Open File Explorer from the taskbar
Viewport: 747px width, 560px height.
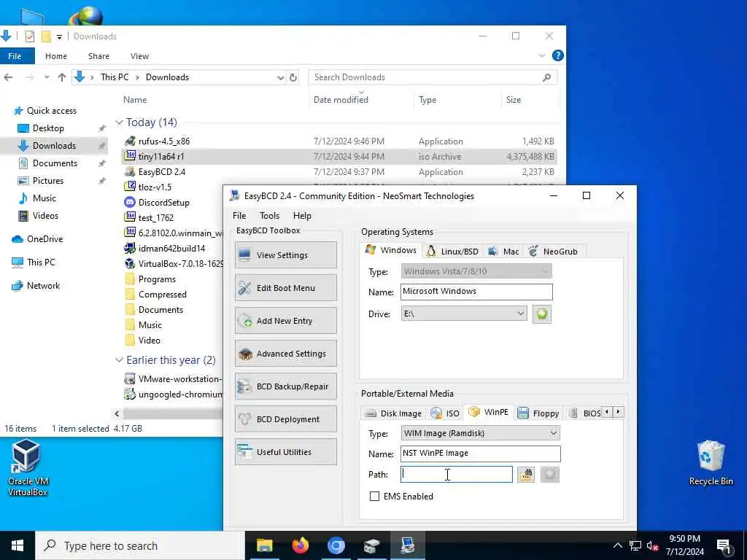click(x=264, y=545)
